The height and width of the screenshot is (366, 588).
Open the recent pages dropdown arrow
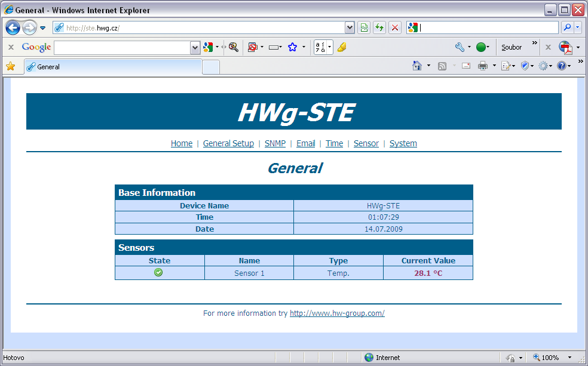(x=43, y=27)
